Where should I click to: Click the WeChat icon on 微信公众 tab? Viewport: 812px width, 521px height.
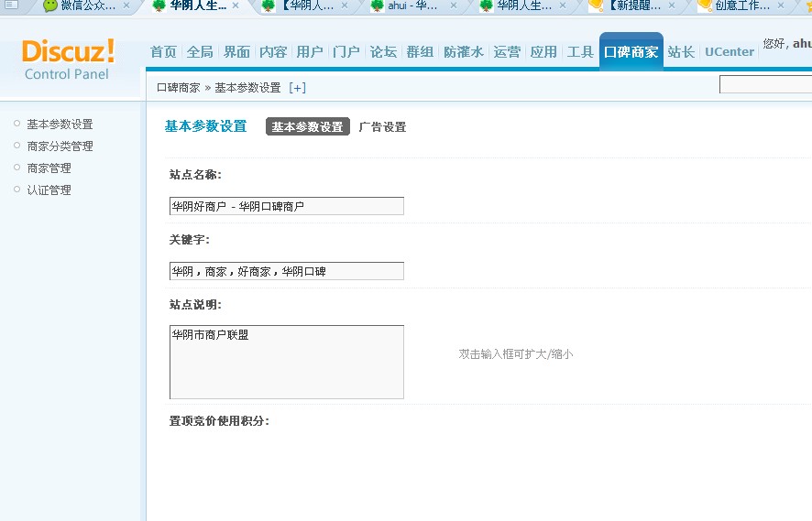[49, 5]
